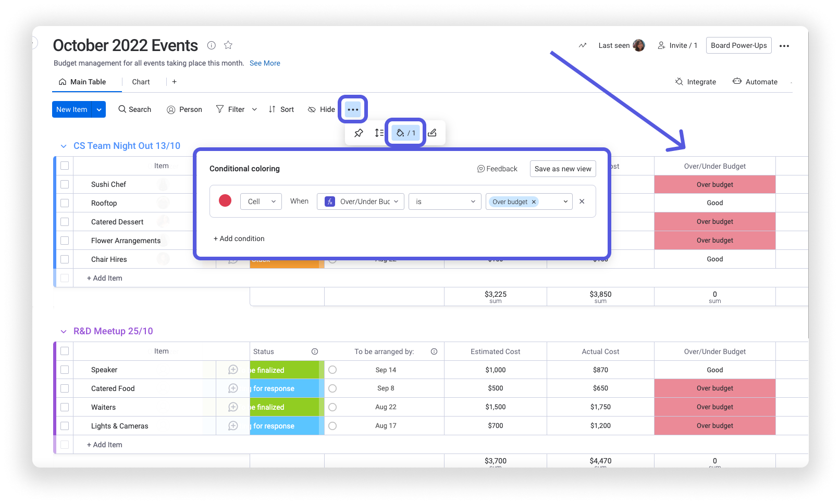The height and width of the screenshot is (504, 839).
Task: Open the conditional coloring paint bucket icon
Action: [405, 133]
